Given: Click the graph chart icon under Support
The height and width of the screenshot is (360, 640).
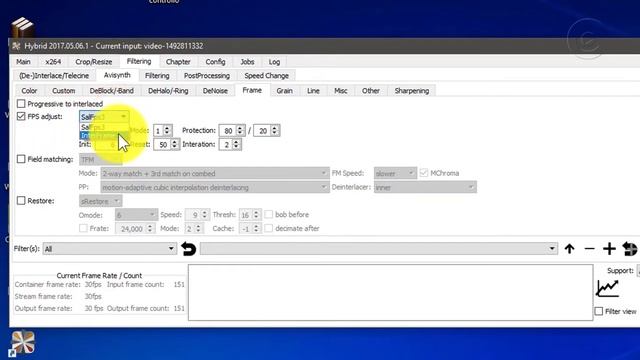Looking at the screenshot, I should 607,288.
